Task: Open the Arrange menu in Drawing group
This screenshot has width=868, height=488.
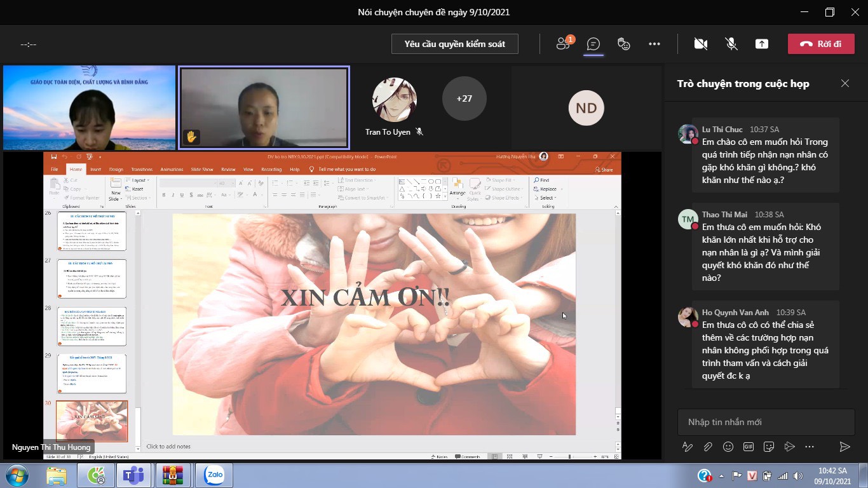Action: [x=458, y=189]
